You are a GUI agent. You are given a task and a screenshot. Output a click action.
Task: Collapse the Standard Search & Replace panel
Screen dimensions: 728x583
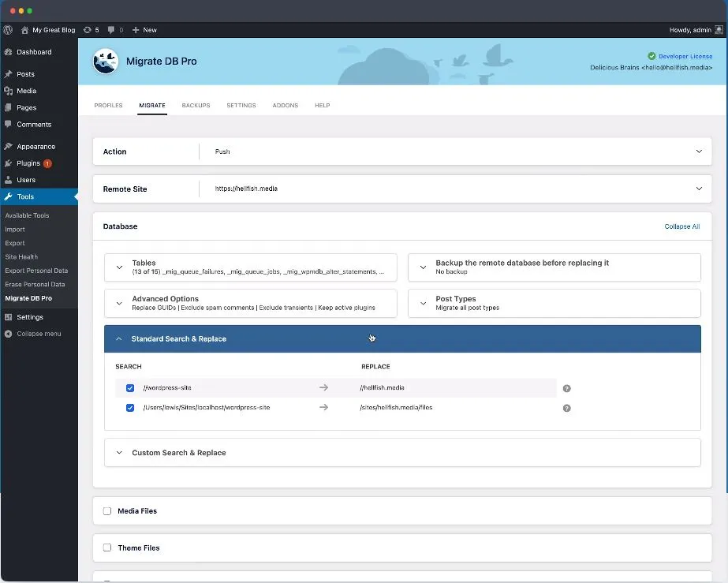pos(119,338)
